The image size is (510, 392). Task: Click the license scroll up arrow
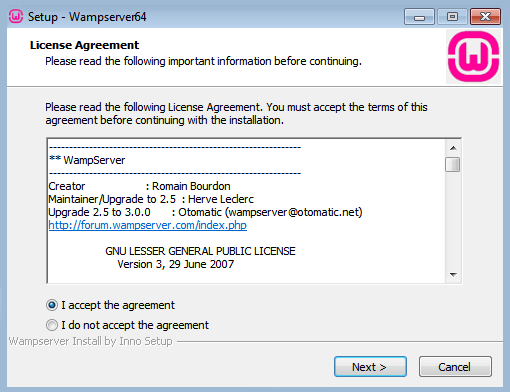coord(453,148)
